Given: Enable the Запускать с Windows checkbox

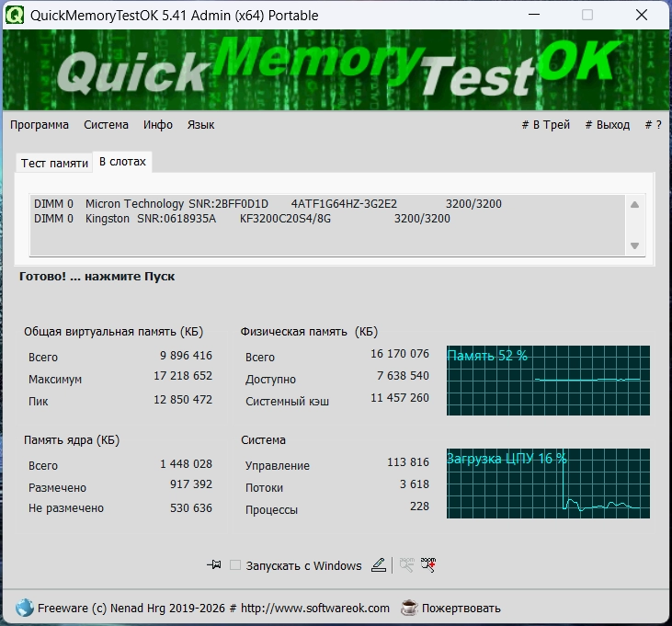Looking at the screenshot, I should (234, 564).
